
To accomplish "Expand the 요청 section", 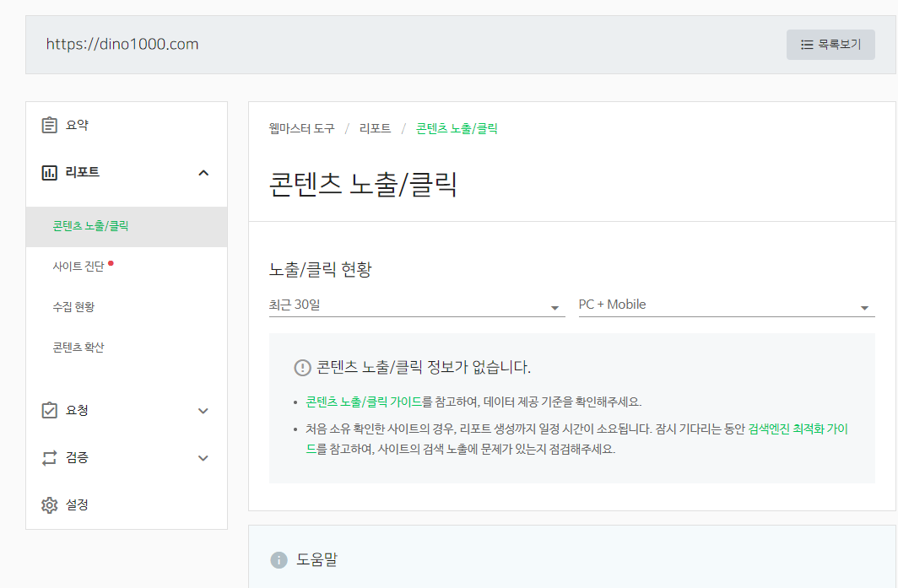I will pos(203,410).
